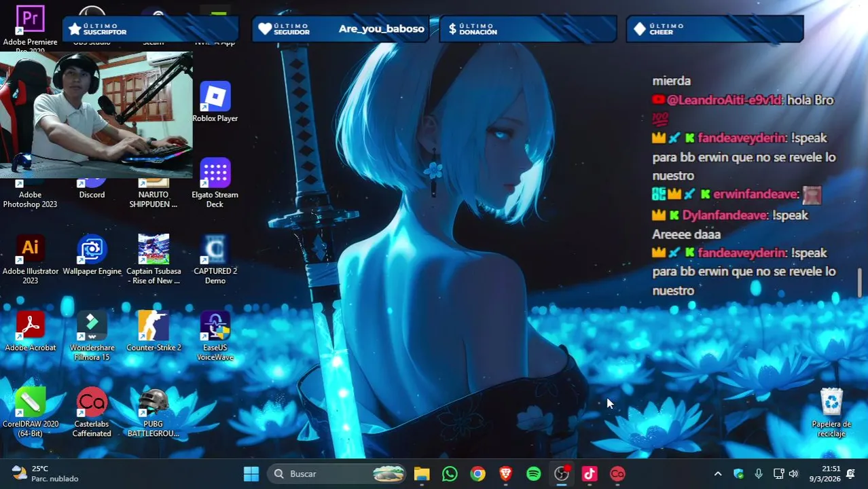Open the 25°C Parc. nublado weather widget
This screenshot has width=868, height=489.
[46, 473]
